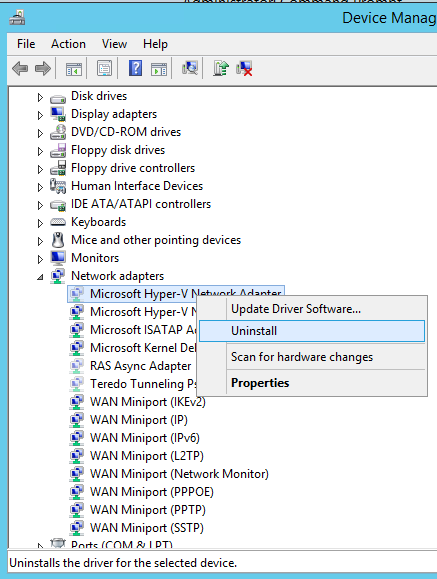Click the status bar uninstall description text

(x=123, y=563)
